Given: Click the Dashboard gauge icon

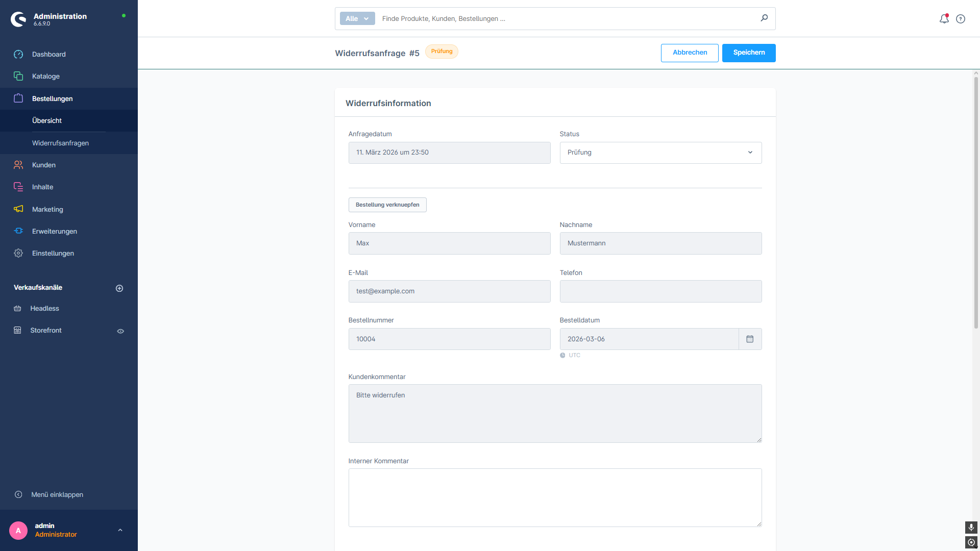Looking at the screenshot, I should coord(18,55).
